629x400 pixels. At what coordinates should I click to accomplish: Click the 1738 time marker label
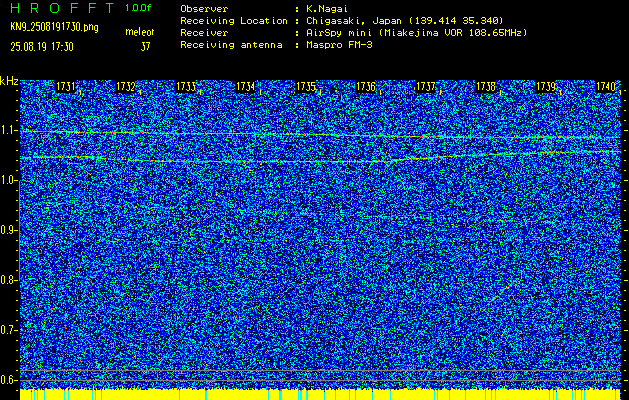485,87
